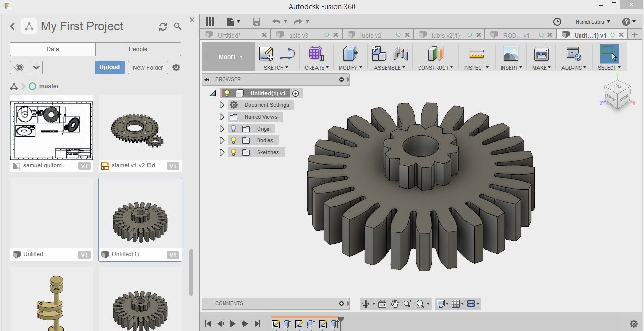Expand the Named Views node
The image size is (644, 331).
[x=222, y=117]
